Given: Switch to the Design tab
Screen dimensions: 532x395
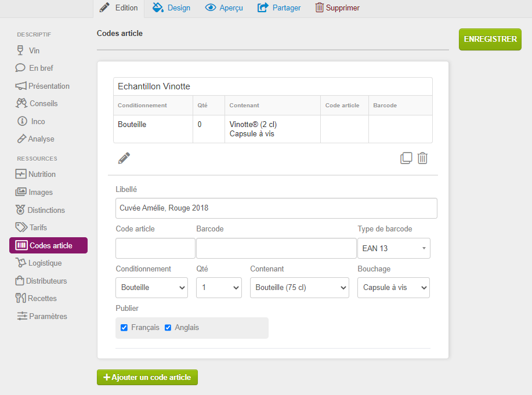Looking at the screenshot, I should (x=171, y=8).
